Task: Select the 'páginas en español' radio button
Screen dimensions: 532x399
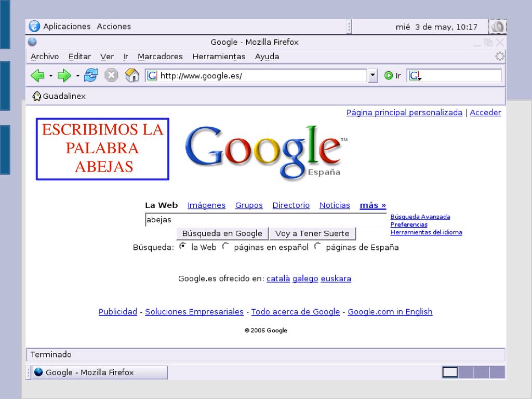Action: [225, 246]
